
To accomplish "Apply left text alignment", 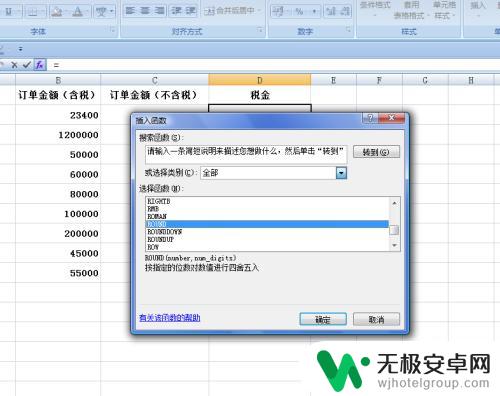I will point(130,11).
